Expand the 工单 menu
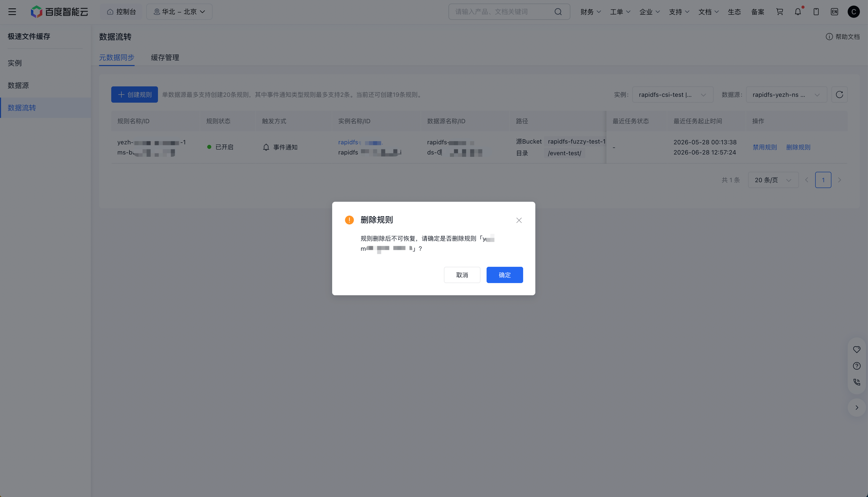Screen dimensions: 868x497 click(620, 12)
